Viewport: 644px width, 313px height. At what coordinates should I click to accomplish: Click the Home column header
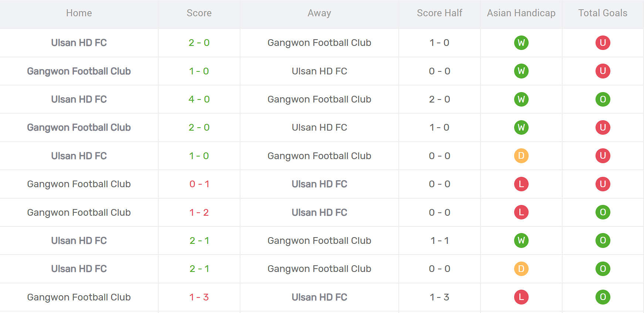[79, 13]
